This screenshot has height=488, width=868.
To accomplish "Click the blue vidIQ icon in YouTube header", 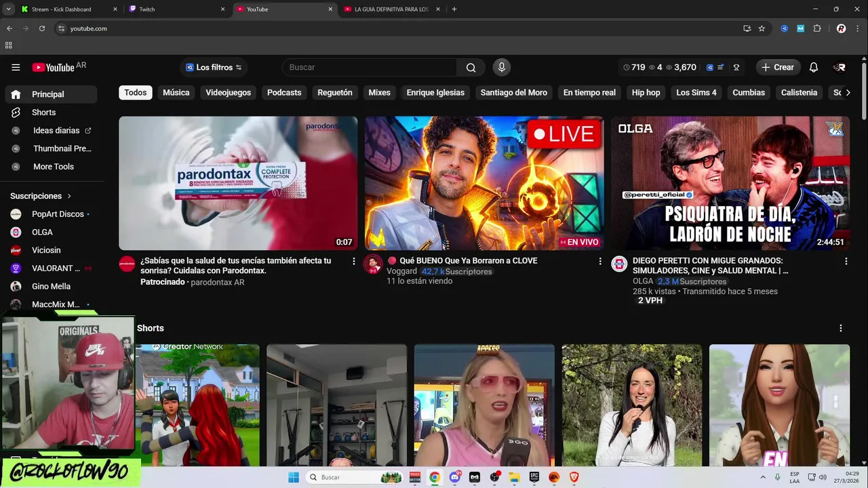I will tap(710, 67).
